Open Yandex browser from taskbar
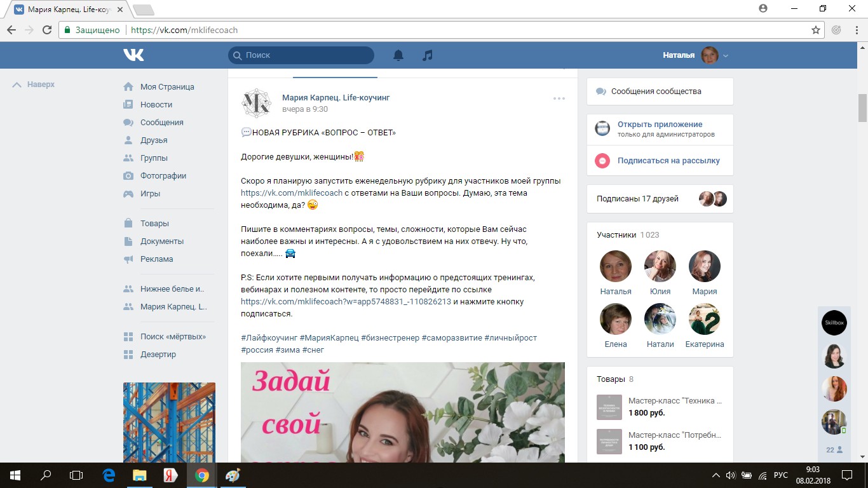 tap(171, 475)
